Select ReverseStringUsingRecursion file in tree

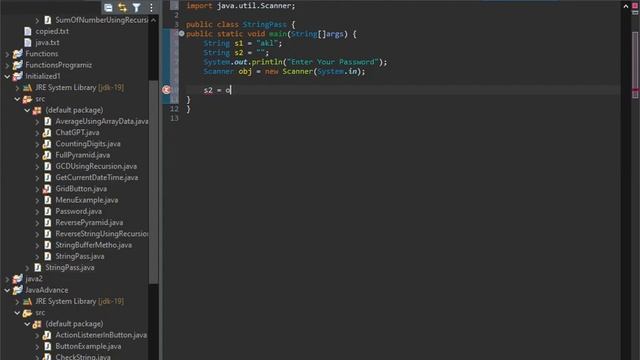(x=102, y=234)
